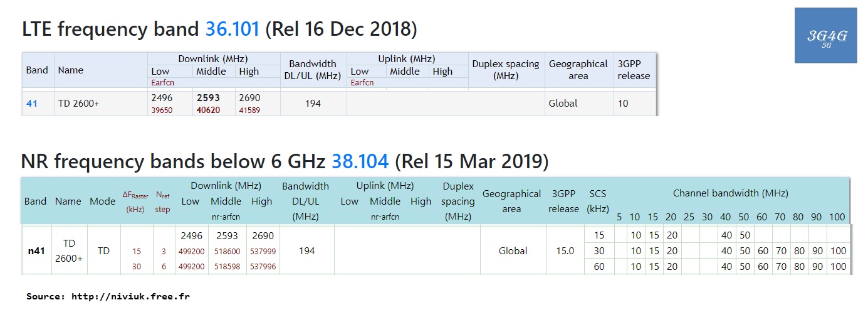This screenshot has height=322, width=868.
Task: Click the SCS (kHz) column header
Action: tap(598, 201)
